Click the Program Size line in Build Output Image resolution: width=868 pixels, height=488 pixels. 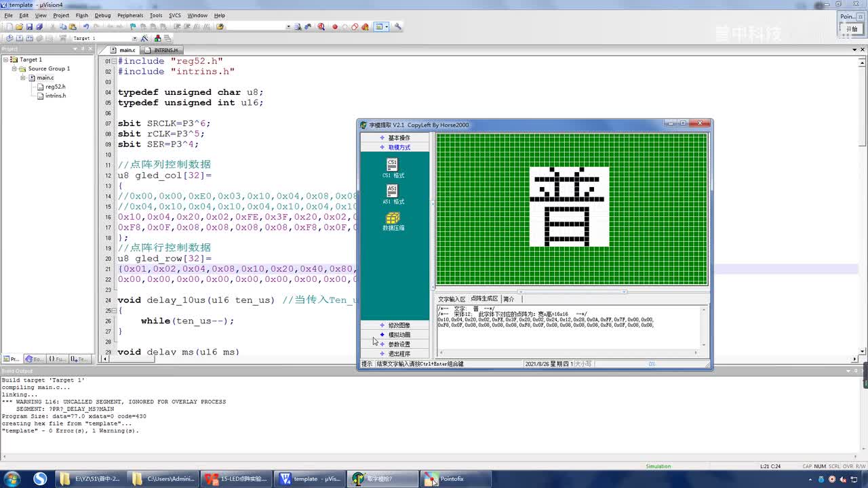73,416
